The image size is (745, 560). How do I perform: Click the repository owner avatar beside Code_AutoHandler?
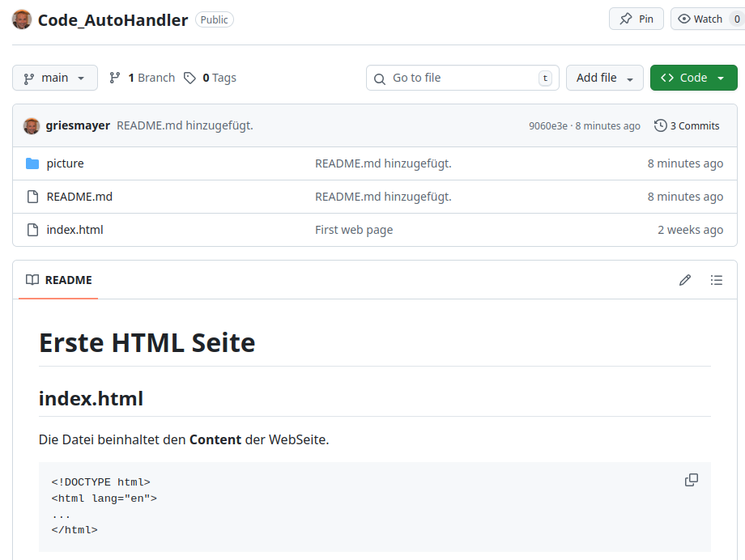click(x=22, y=19)
